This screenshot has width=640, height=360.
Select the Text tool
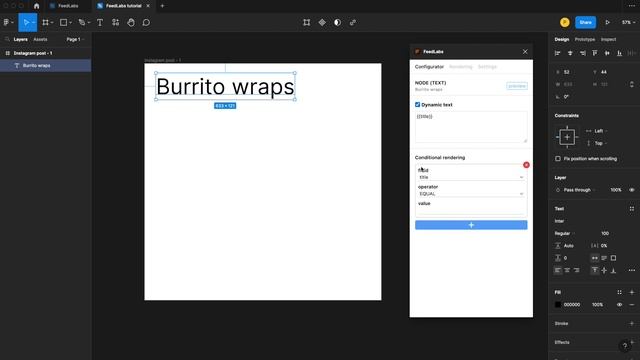coord(100,22)
